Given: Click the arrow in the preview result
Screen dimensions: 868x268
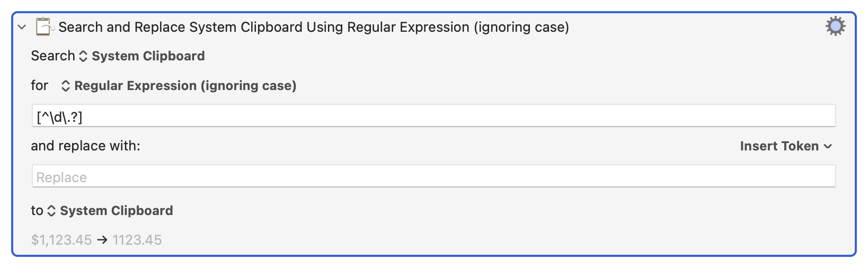Looking at the screenshot, I should (x=102, y=240).
